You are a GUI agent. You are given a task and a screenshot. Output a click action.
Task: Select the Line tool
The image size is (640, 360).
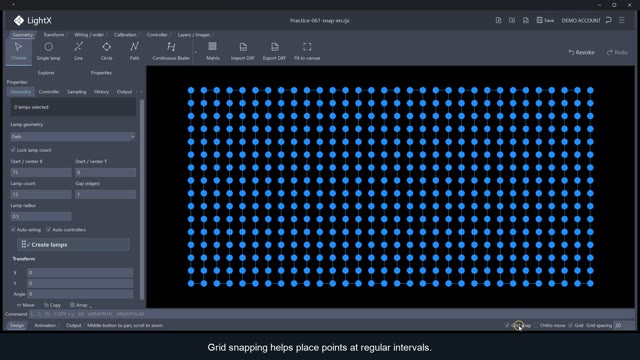click(78, 51)
